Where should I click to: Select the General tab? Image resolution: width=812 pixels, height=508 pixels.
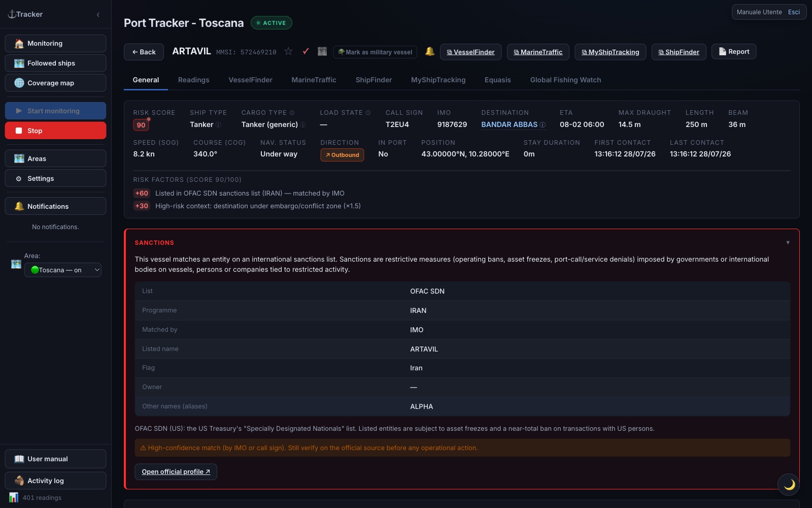tap(146, 80)
